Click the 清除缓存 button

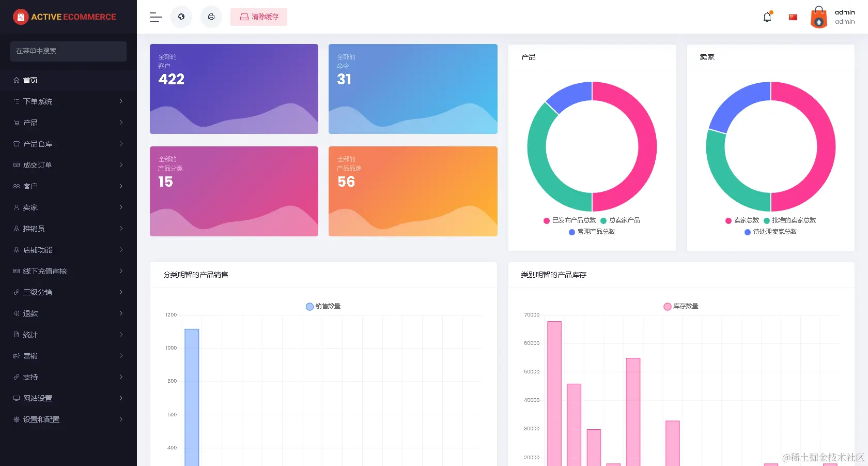coord(259,17)
